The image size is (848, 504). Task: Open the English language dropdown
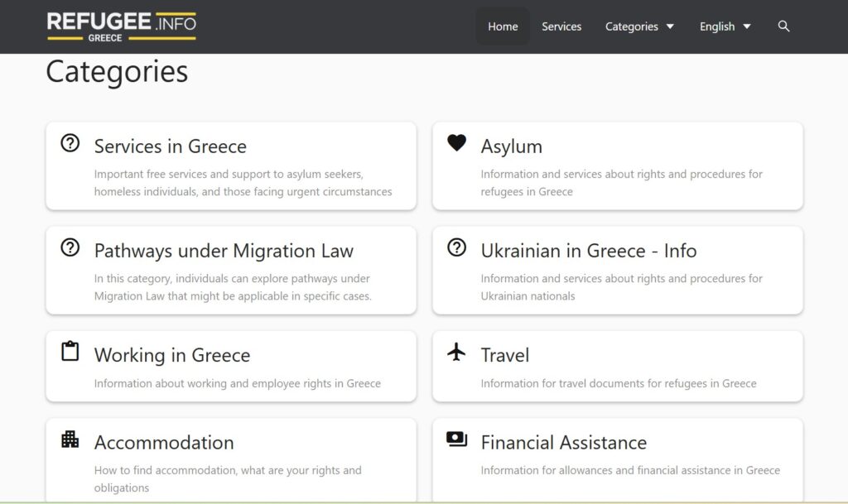[x=725, y=26]
